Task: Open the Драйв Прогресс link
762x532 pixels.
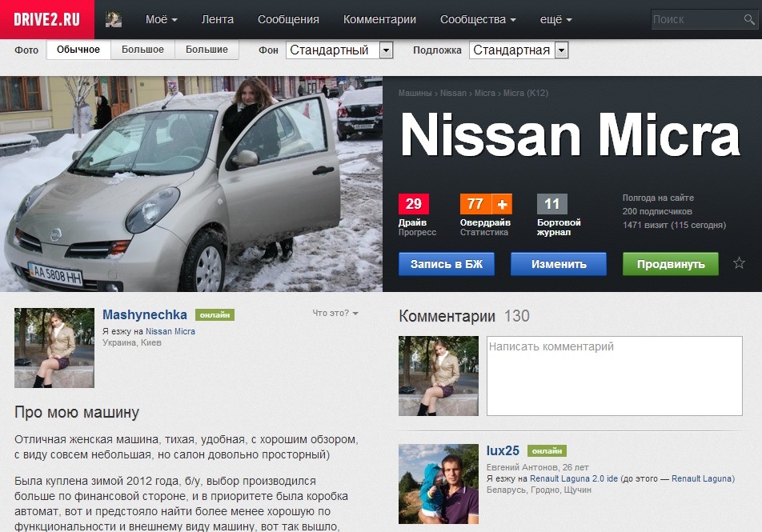Action: pyautogui.click(x=418, y=227)
